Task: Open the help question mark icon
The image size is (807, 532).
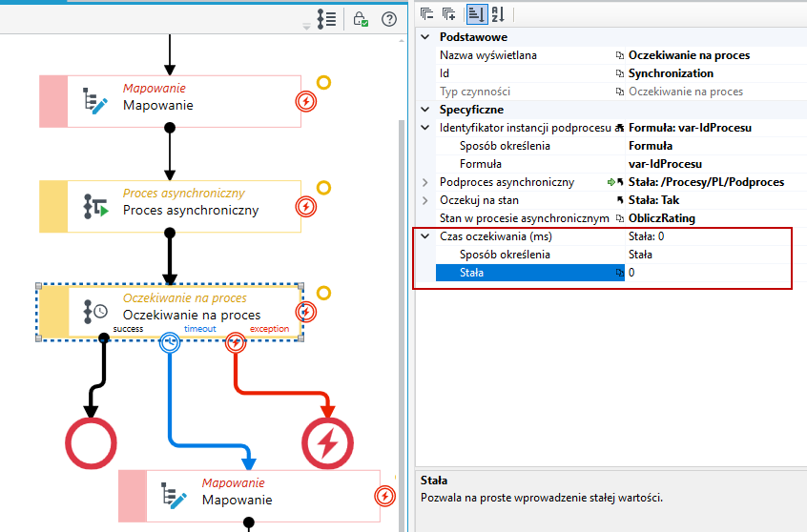Action: coord(389,19)
